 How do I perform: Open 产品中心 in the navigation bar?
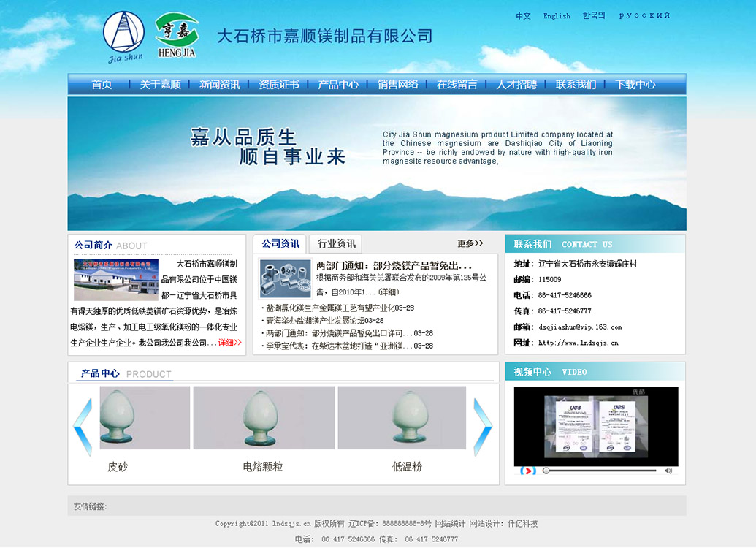pos(338,84)
